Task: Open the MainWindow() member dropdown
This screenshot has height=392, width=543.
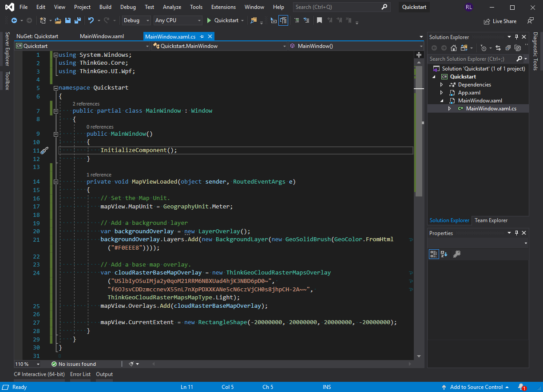Action: click(356, 46)
